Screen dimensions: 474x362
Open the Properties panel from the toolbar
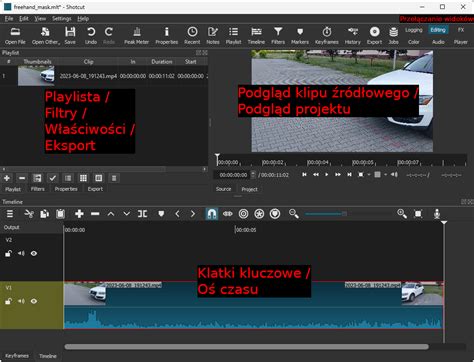[x=167, y=36]
